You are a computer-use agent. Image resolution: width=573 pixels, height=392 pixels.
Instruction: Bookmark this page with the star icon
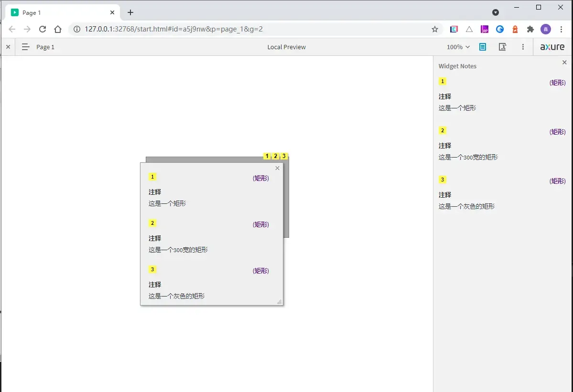coord(435,29)
